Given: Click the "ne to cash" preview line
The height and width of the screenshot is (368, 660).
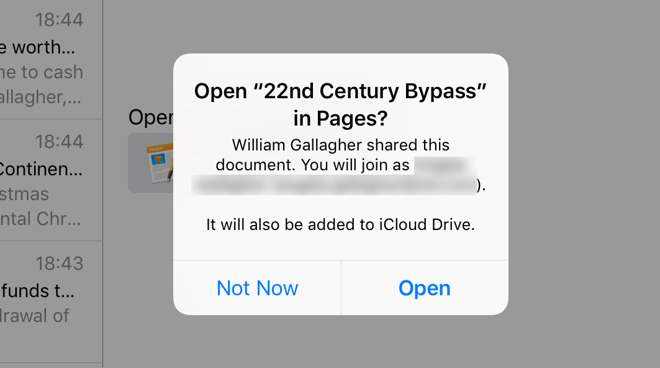Looking at the screenshot, I should (x=41, y=72).
